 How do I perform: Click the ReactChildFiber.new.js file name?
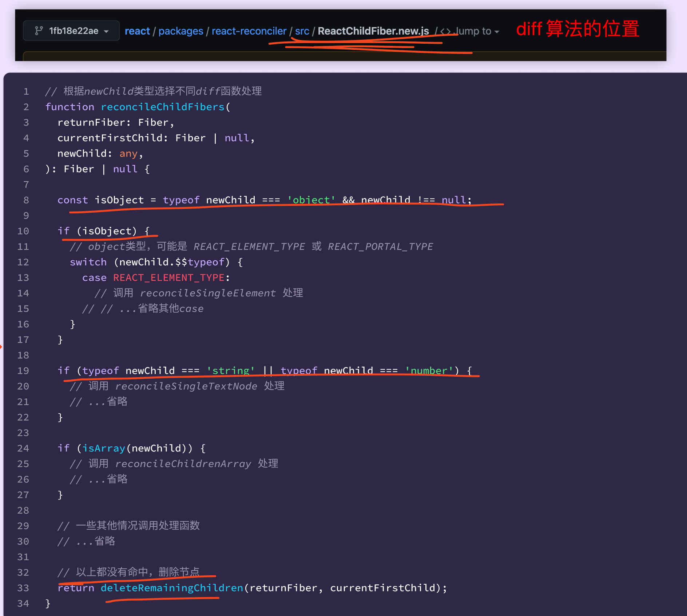(x=373, y=31)
